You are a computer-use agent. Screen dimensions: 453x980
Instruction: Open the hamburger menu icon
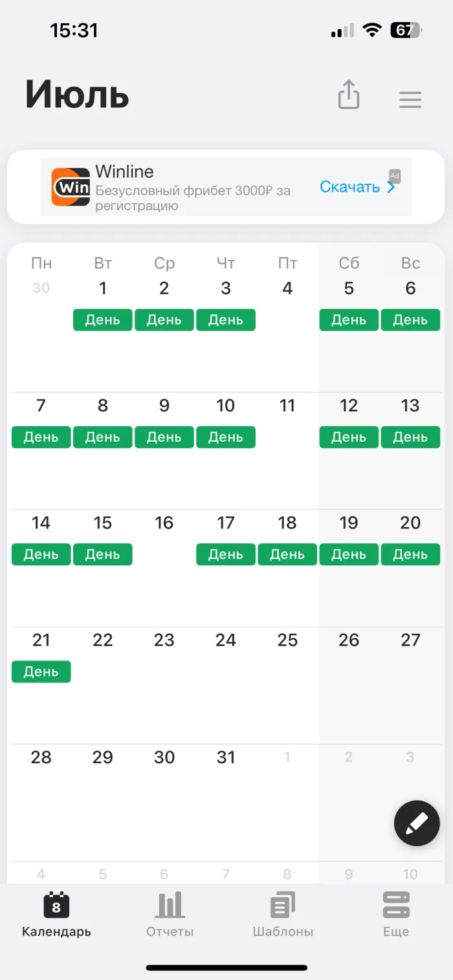(410, 99)
